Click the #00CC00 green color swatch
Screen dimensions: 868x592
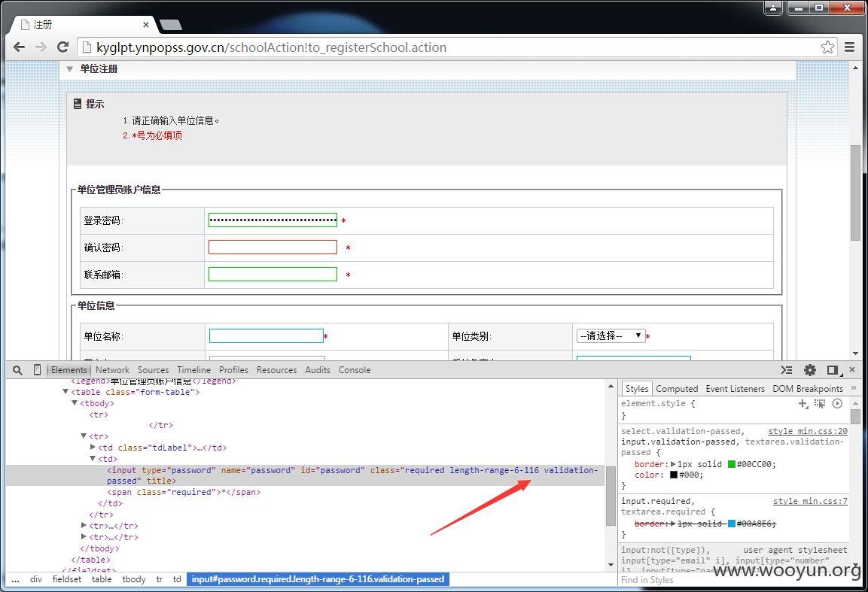pos(731,464)
